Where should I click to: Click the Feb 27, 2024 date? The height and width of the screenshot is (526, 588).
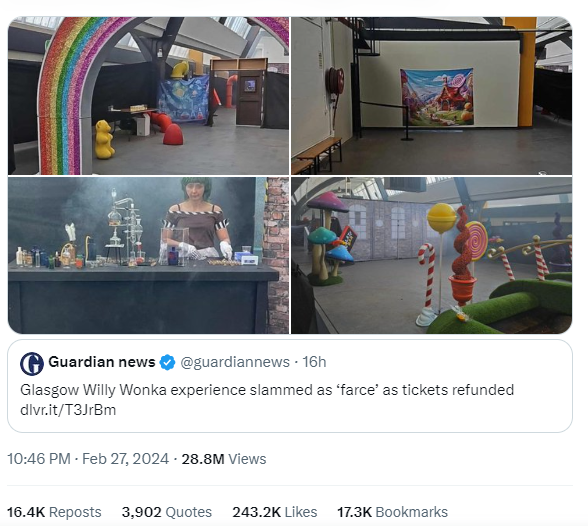[x=126, y=459]
